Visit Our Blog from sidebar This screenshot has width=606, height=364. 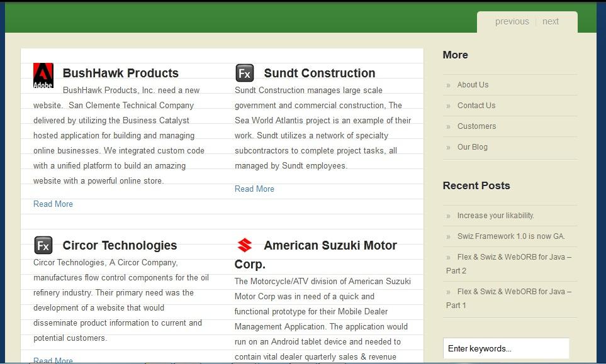(472, 147)
